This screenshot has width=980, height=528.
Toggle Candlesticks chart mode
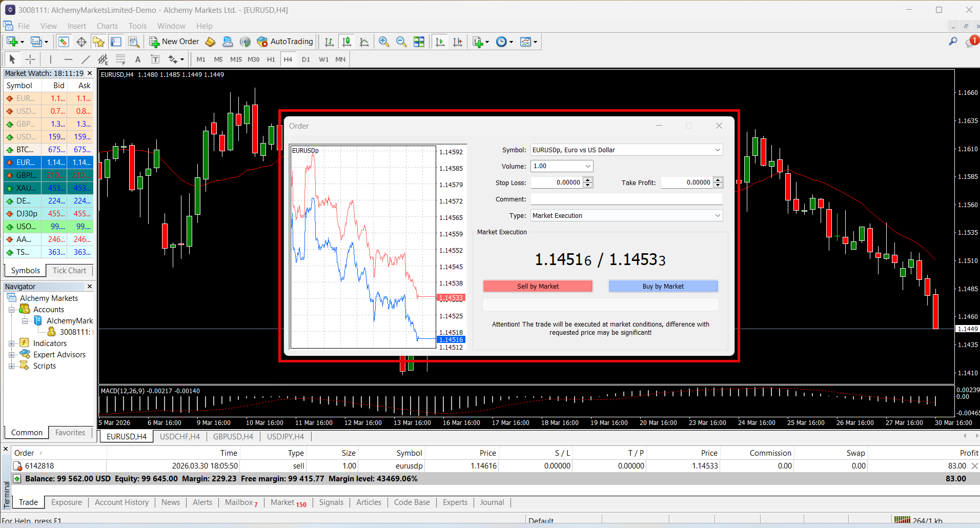pyautogui.click(x=347, y=42)
